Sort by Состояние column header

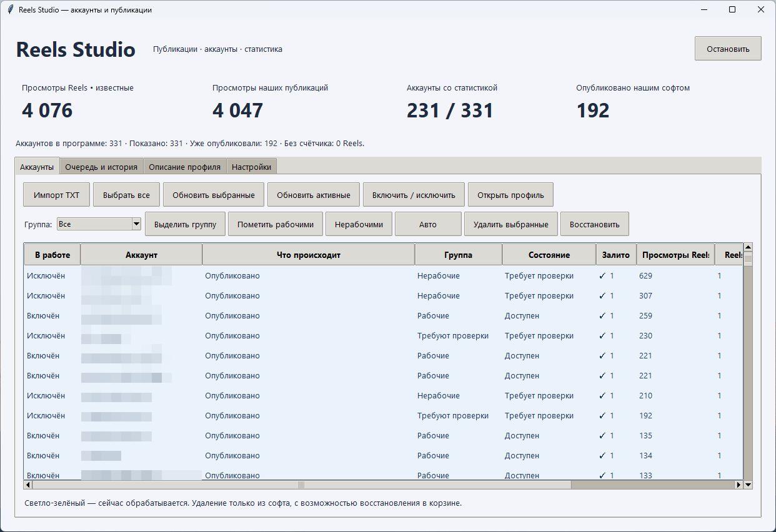549,255
